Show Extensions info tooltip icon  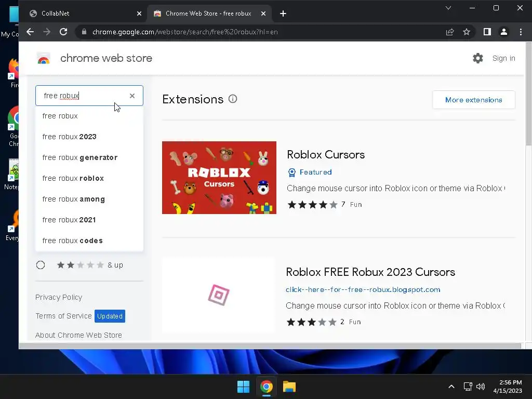pos(233,99)
